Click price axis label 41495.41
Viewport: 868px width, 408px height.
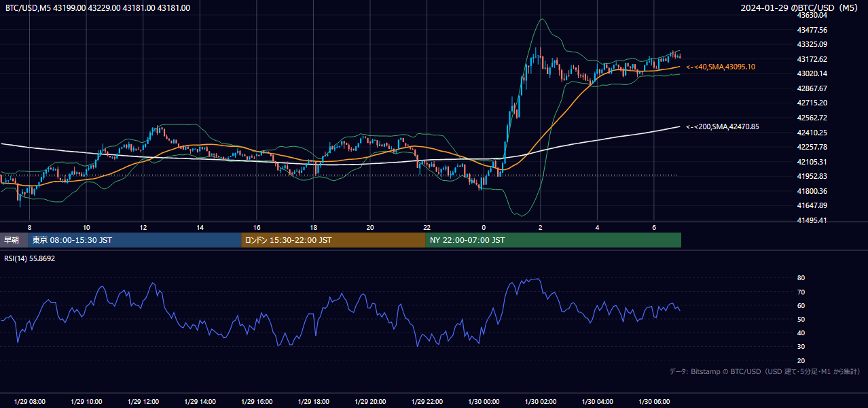tap(812, 220)
